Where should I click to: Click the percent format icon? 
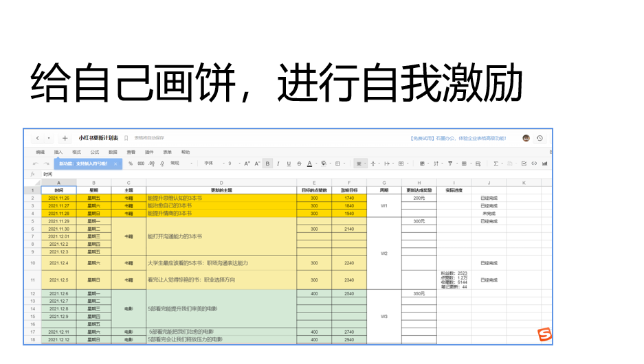[131, 163]
